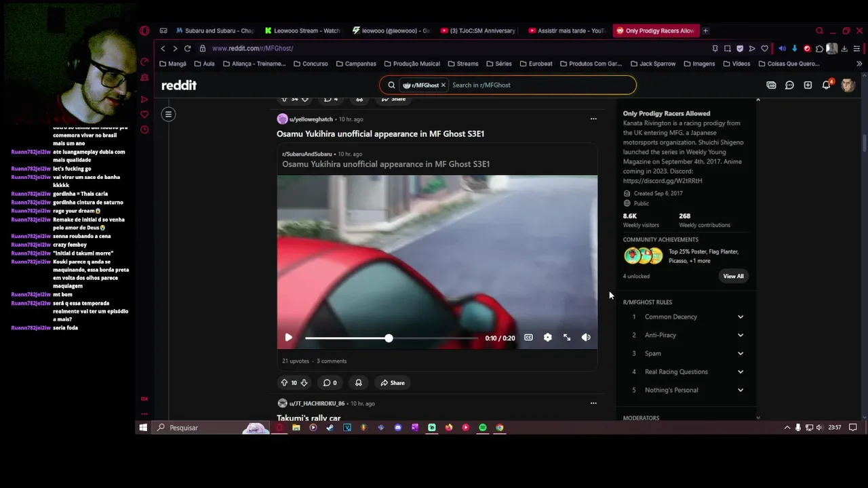
Task: Open Reddit user avatar menu
Action: (x=848, y=85)
